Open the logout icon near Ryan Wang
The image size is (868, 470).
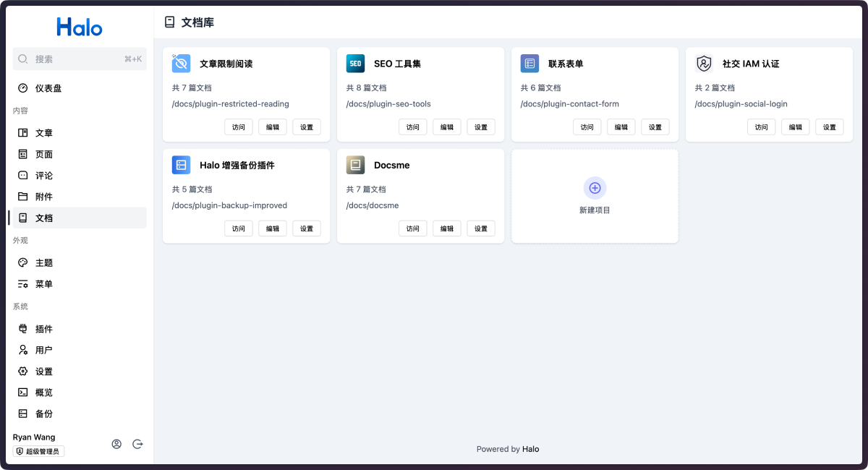pos(137,444)
